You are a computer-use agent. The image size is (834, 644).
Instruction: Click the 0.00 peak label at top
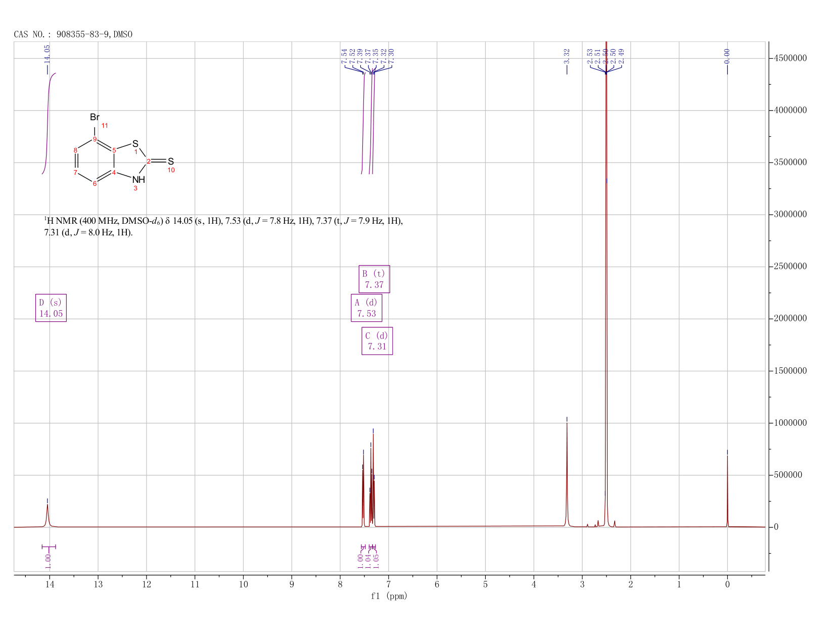(x=727, y=56)
